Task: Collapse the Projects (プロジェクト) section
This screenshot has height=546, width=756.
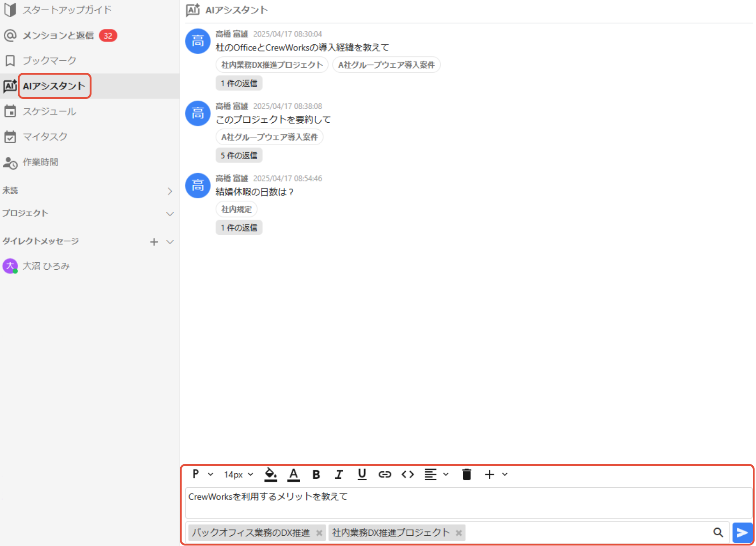Action: tap(170, 214)
